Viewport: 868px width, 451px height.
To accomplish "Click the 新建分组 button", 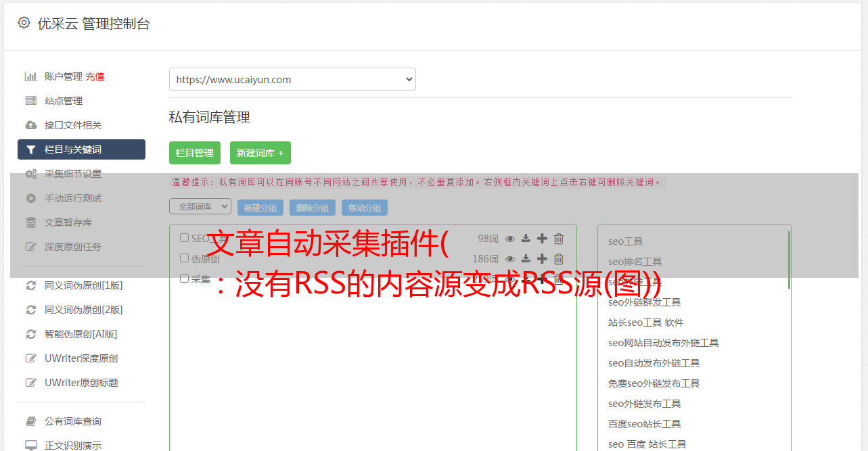I will click(x=260, y=208).
